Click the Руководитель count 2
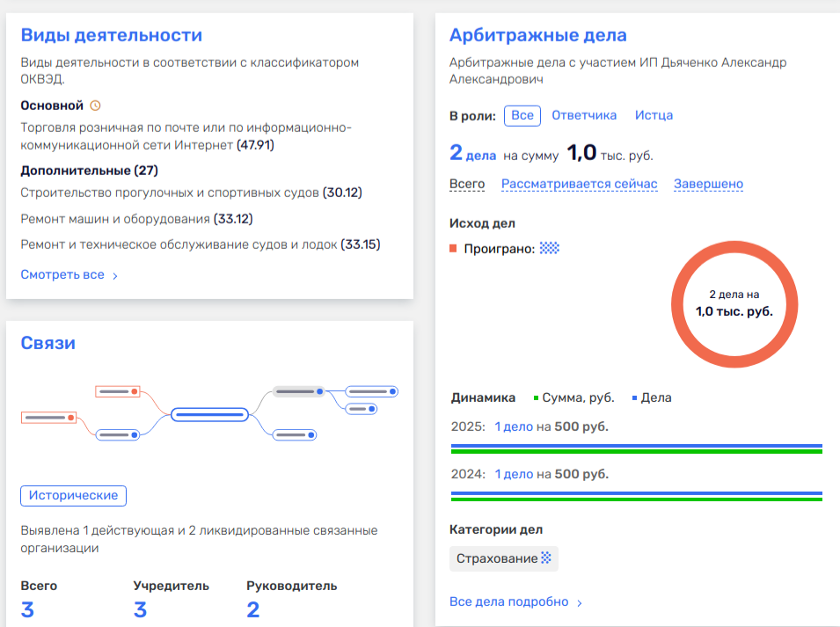Image resolution: width=840 pixels, height=627 pixels. click(253, 610)
